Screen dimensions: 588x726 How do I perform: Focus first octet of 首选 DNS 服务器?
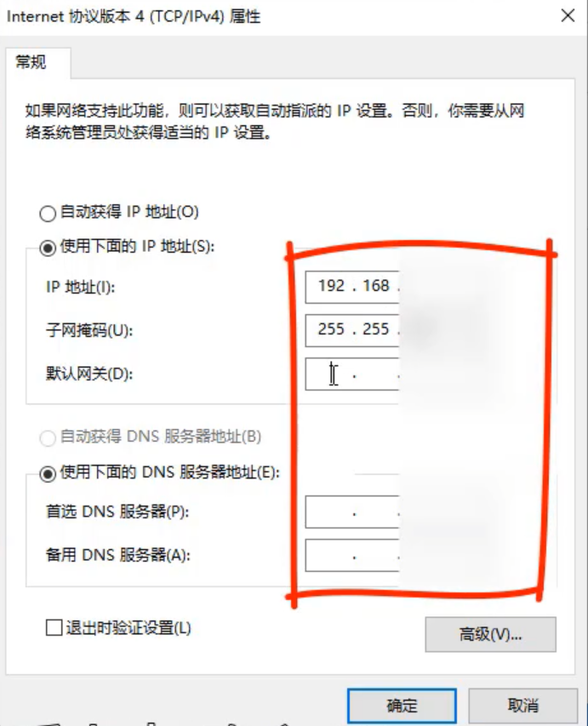[x=331, y=512]
